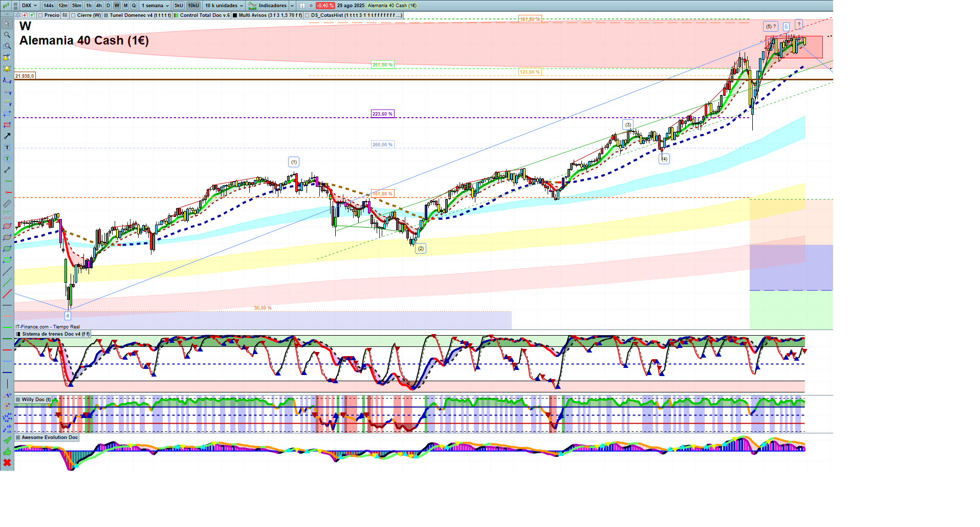The height and width of the screenshot is (527, 980).
Task: Select the speech-bubble text tool
Action: [7, 159]
